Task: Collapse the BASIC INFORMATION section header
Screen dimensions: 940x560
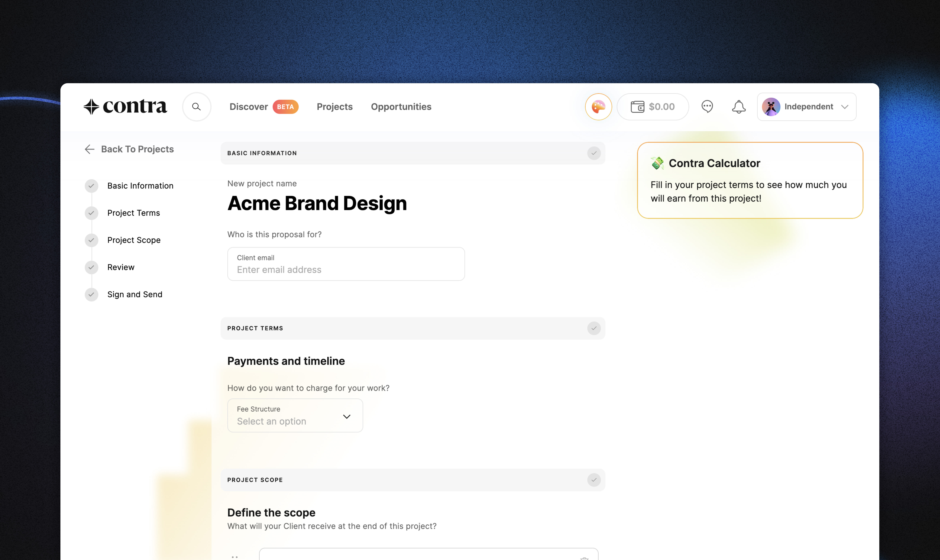Action: (413, 153)
